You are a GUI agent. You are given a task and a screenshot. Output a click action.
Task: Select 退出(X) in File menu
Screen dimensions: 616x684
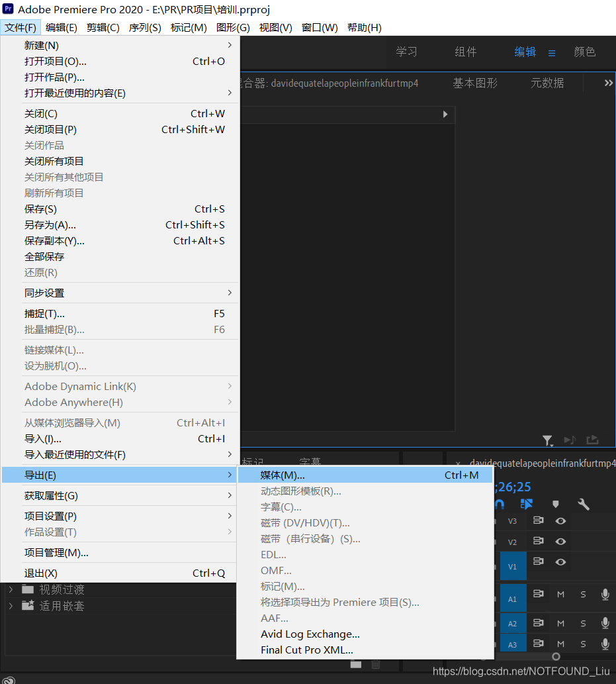[x=120, y=573]
